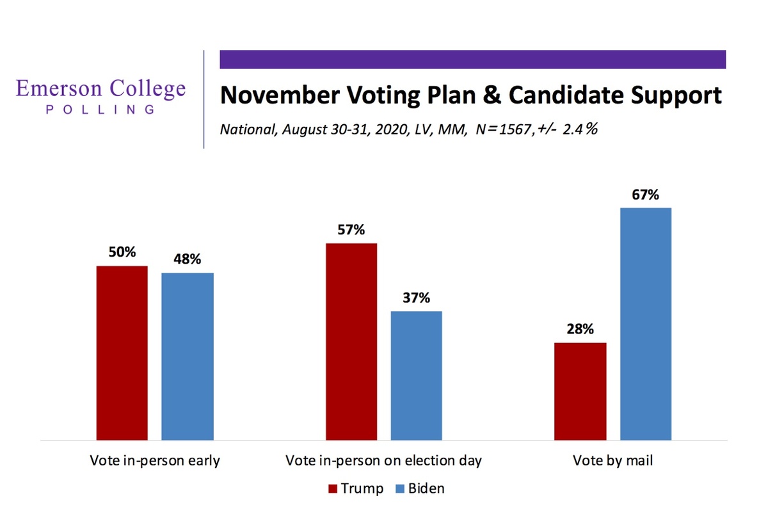Click the Emerson College Polling logo
This screenshot has height=532, width=768.
(101, 96)
